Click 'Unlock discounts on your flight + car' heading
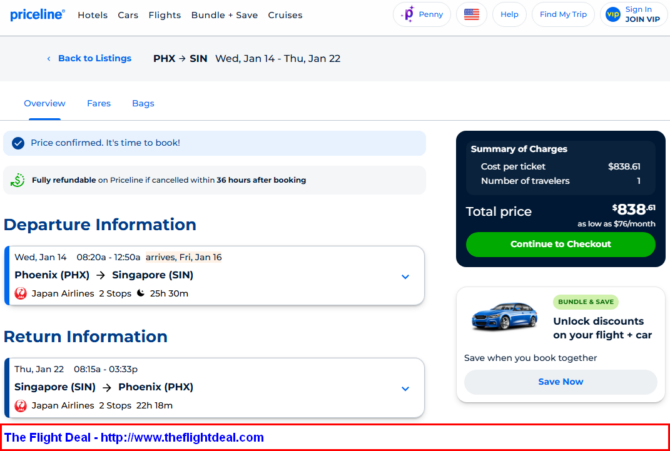The width and height of the screenshot is (670, 451). (x=602, y=328)
